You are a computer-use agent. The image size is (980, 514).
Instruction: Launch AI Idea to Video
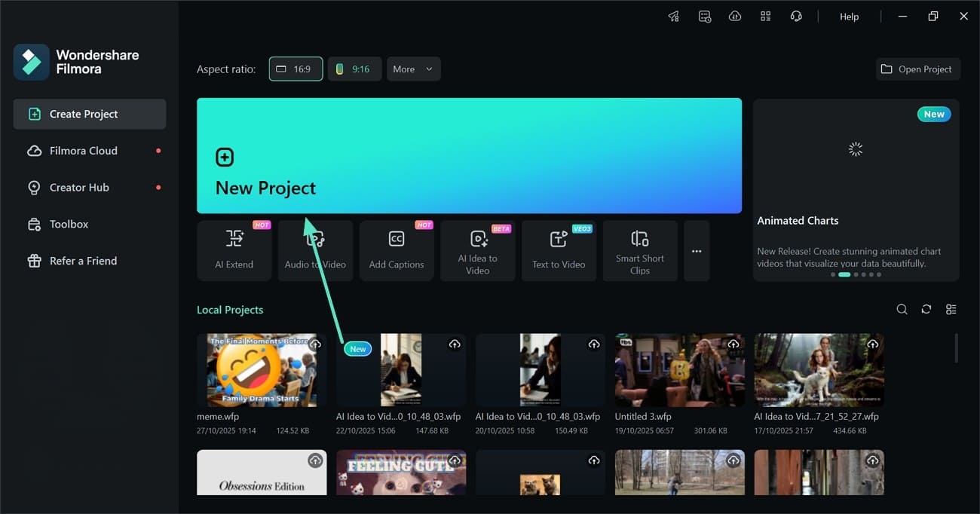[x=478, y=250]
